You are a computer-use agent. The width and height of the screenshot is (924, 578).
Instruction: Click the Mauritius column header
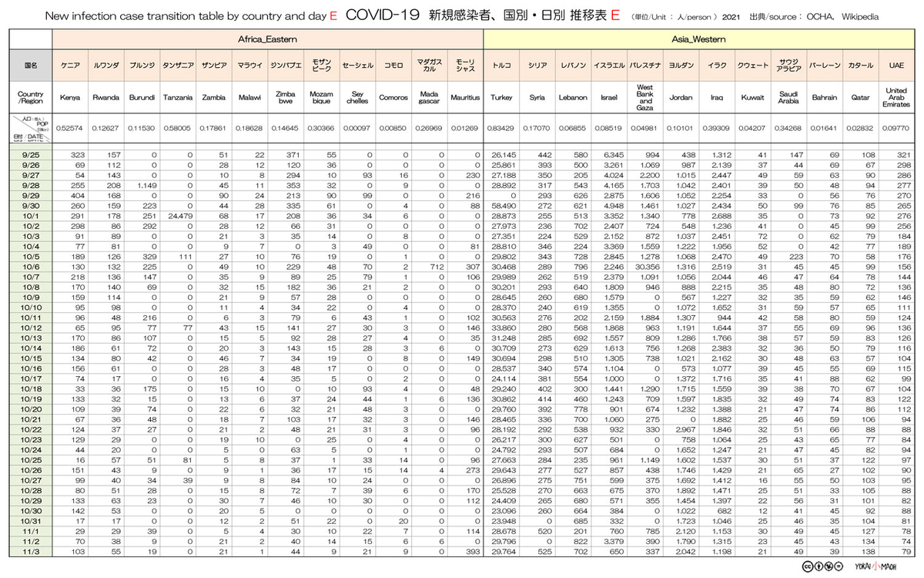[465, 98]
